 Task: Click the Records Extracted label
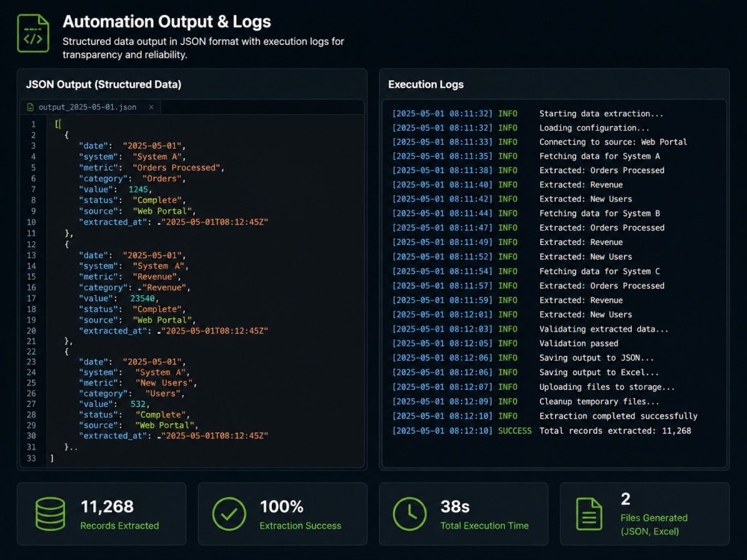(x=120, y=526)
